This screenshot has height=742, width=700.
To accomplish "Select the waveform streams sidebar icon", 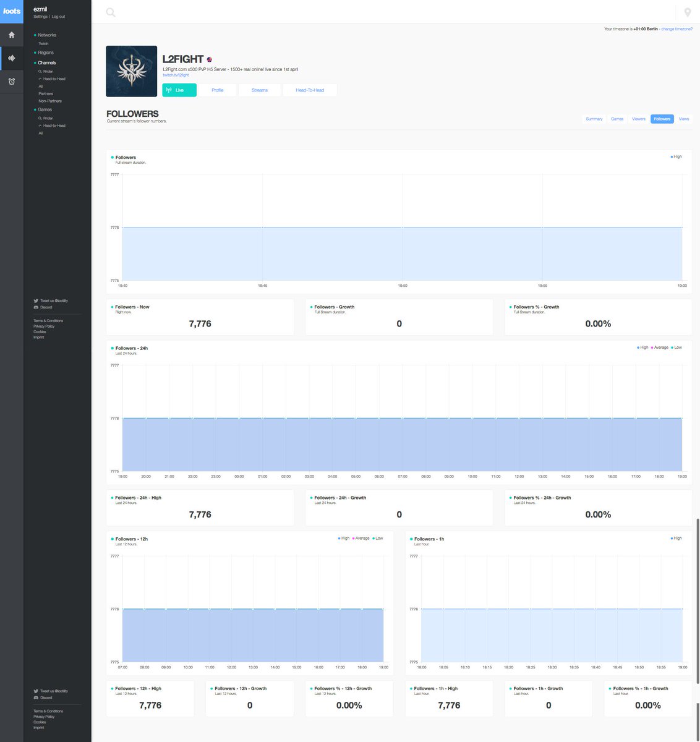I will click(x=12, y=58).
